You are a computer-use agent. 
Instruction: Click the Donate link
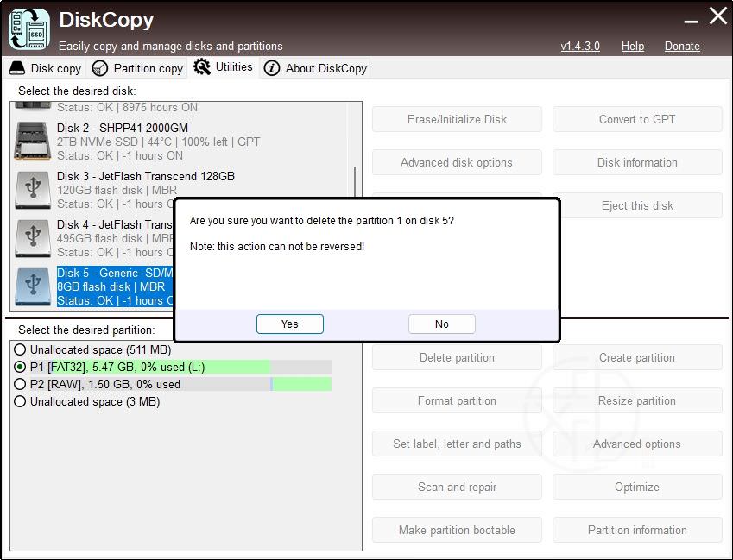(681, 46)
